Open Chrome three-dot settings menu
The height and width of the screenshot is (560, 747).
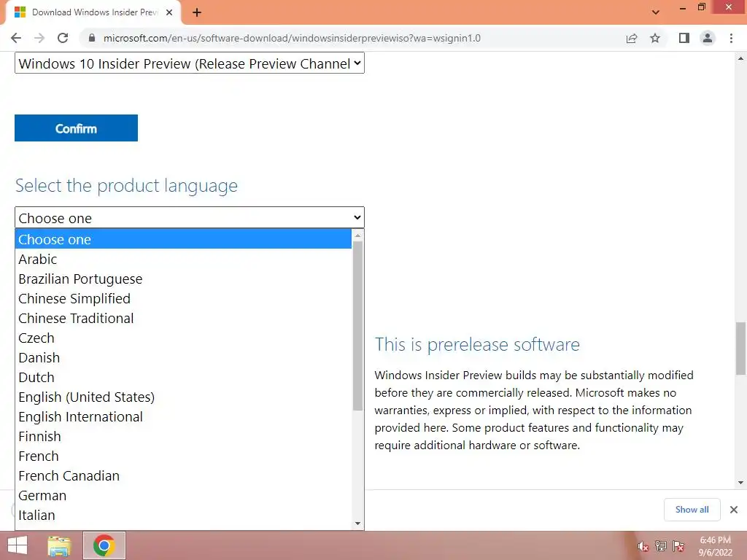click(x=731, y=38)
